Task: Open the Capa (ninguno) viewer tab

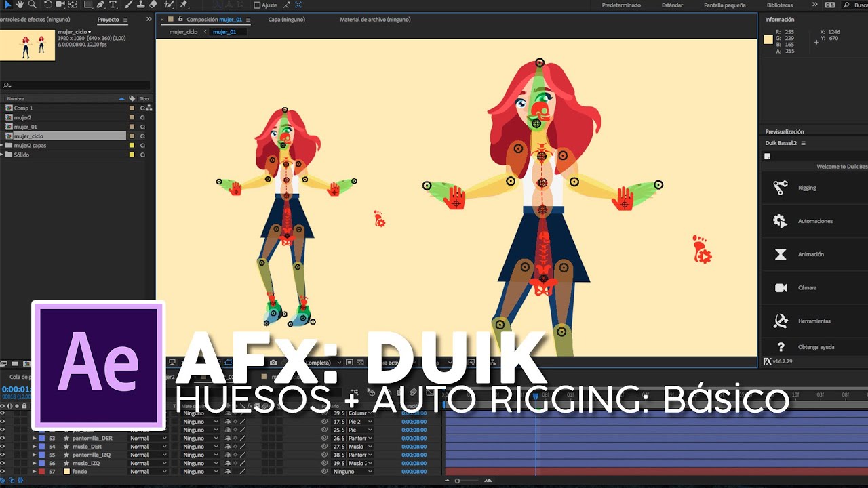Action: 286,20
